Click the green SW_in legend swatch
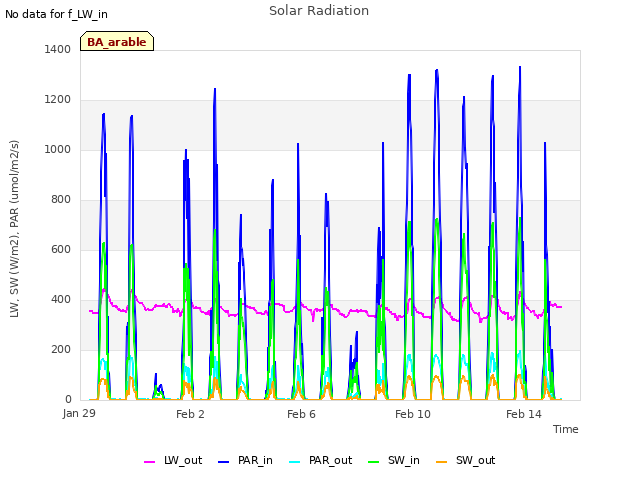 (x=373, y=462)
